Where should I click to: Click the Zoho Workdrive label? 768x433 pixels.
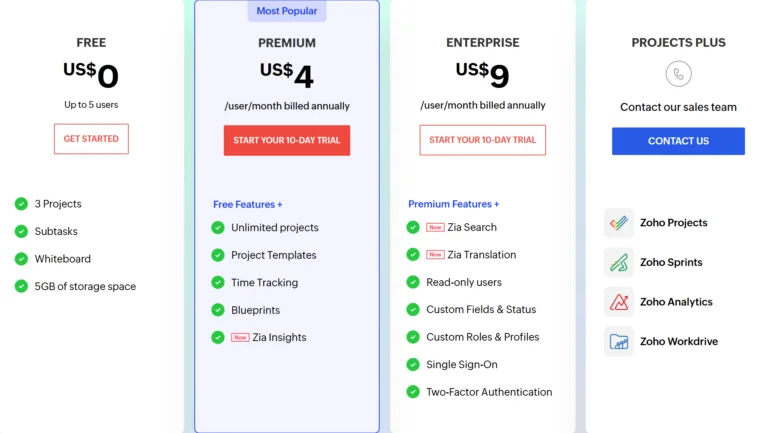pos(679,342)
